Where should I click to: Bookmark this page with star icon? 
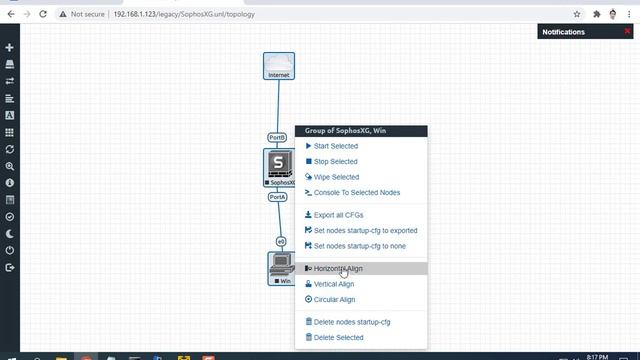[x=577, y=14]
